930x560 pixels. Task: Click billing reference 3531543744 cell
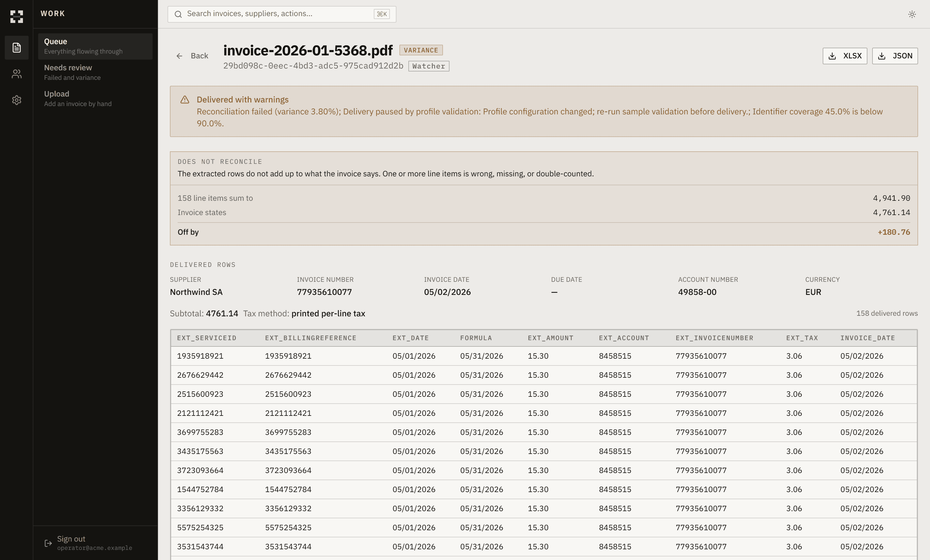[288, 546]
